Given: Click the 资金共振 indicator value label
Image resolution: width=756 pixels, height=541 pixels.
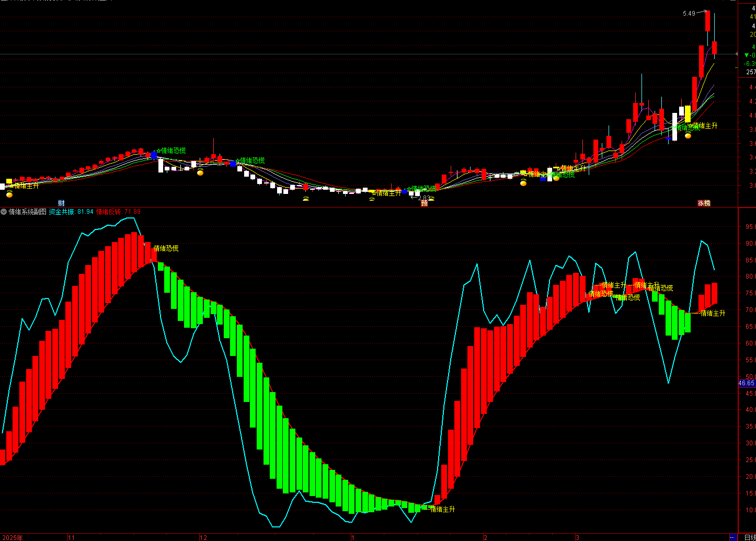Looking at the screenshot, I should pyautogui.click(x=71, y=212).
